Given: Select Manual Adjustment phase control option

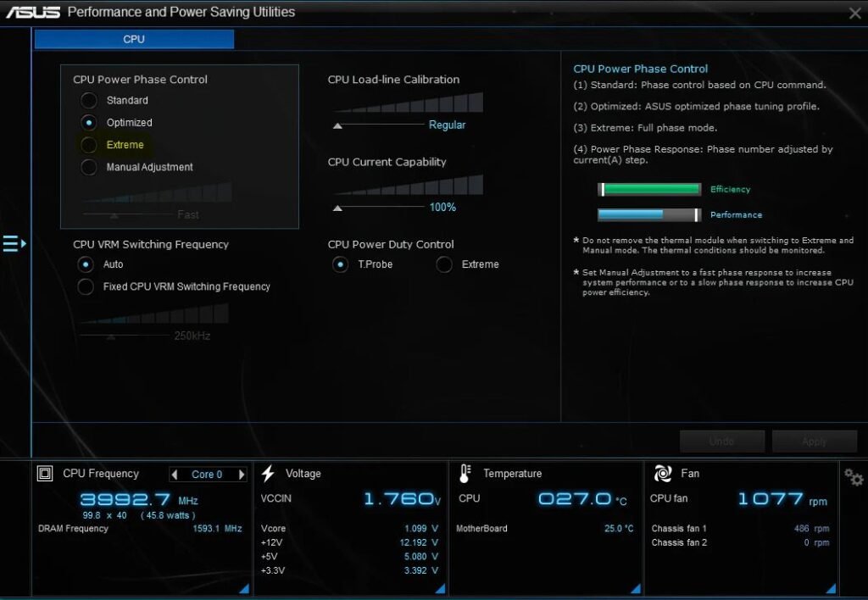Looking at the screenshot, I should [x=88, y=167].
